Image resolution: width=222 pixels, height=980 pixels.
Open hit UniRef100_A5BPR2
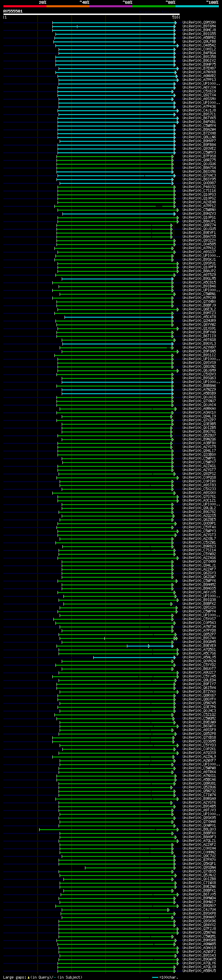[x=199, y=38]
